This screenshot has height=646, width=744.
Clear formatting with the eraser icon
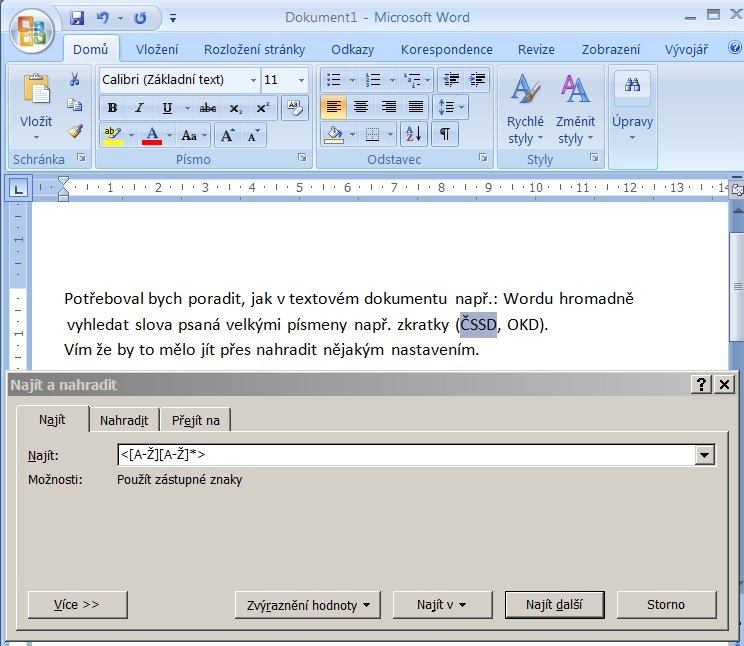point(295,108)
